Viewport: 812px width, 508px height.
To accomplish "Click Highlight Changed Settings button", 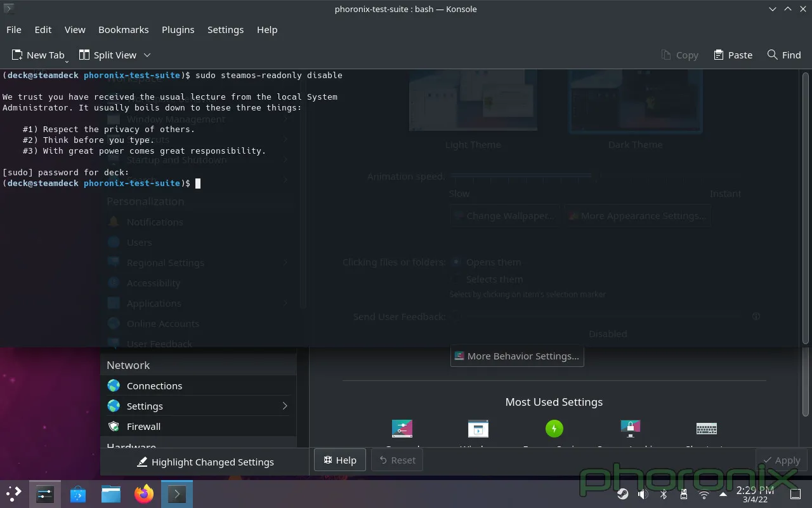I will click(x=206, y=462).
